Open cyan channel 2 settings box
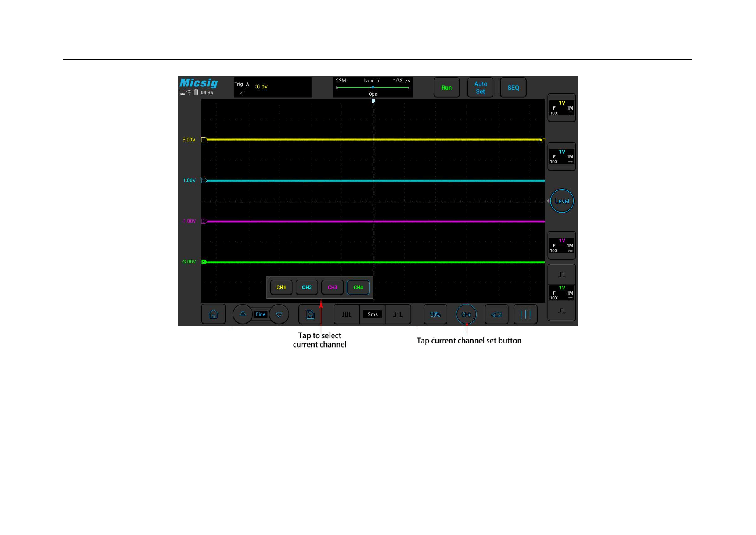This screenshot has width=756, height=535. 562,156
